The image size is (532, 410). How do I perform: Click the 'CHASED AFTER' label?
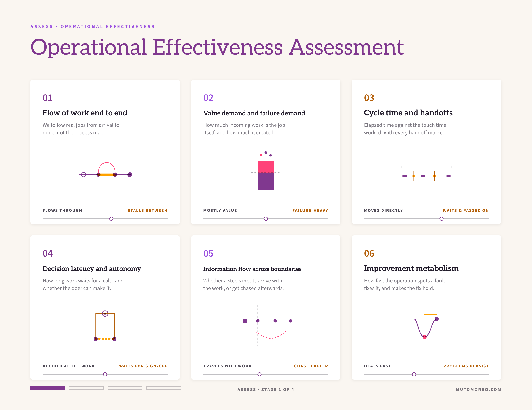(311, 366)
